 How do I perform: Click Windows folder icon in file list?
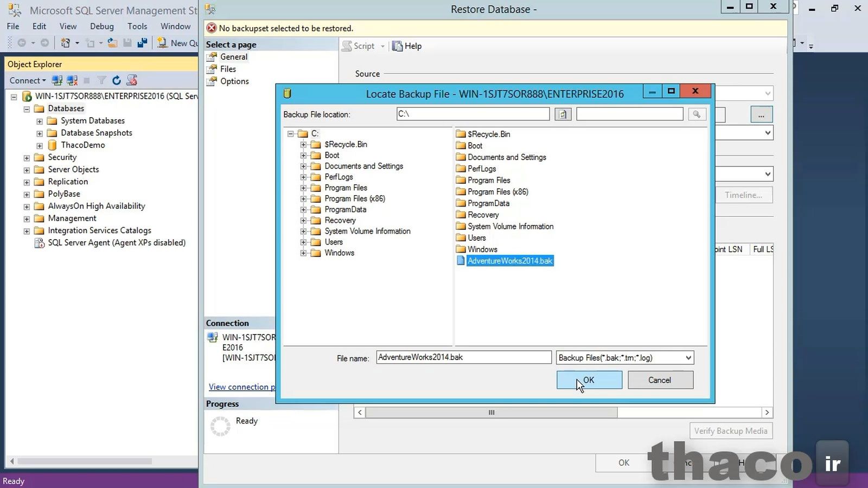tap(461, 249)
